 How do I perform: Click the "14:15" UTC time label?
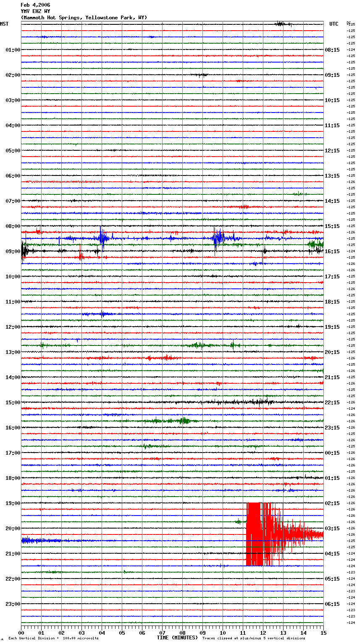coord(332,201)
